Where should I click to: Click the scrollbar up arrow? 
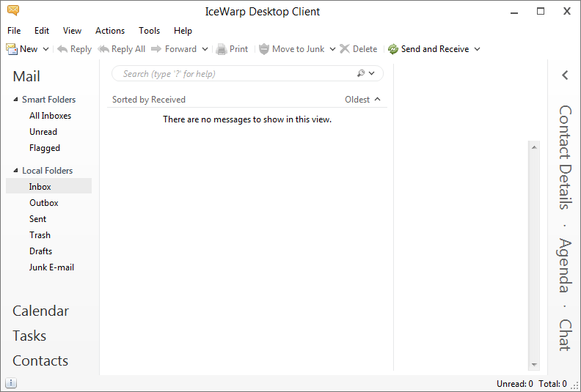[534, 147]
